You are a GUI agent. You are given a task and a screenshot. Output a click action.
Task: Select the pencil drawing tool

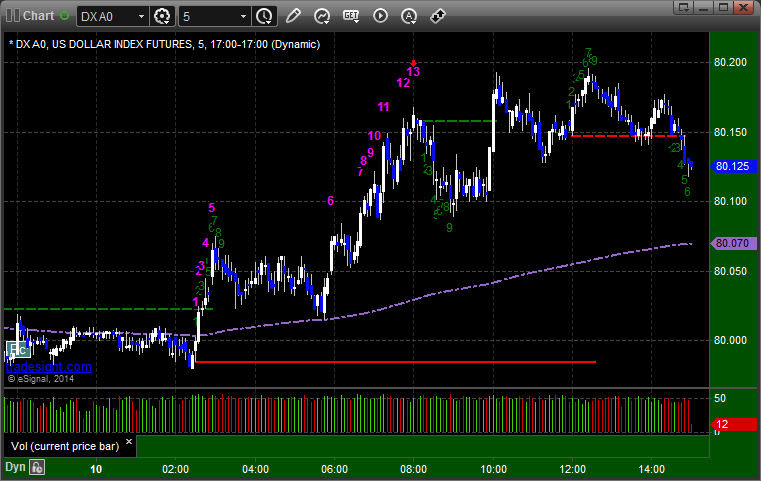[x=293, y=16]
